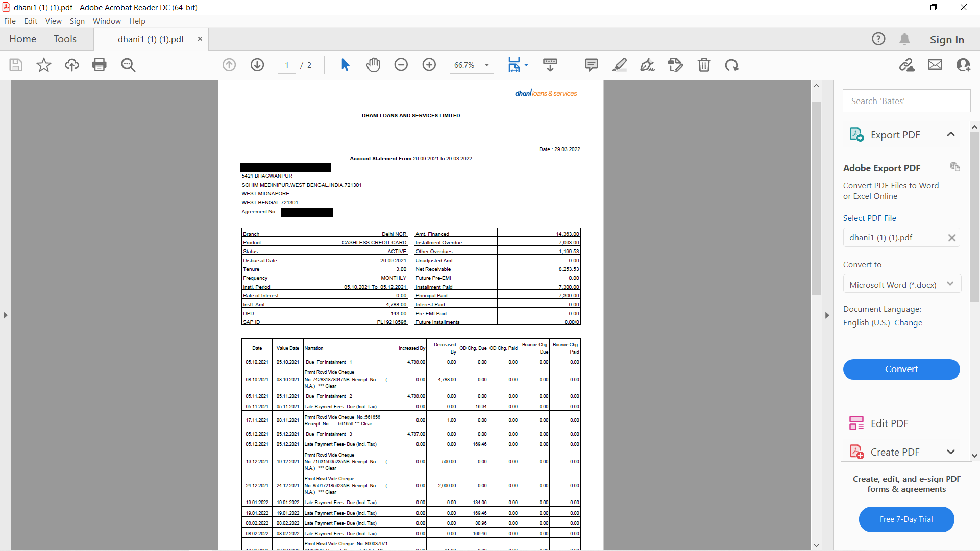Go to next page arrow
The image size is (980, 551).
(x=257, y=65)
